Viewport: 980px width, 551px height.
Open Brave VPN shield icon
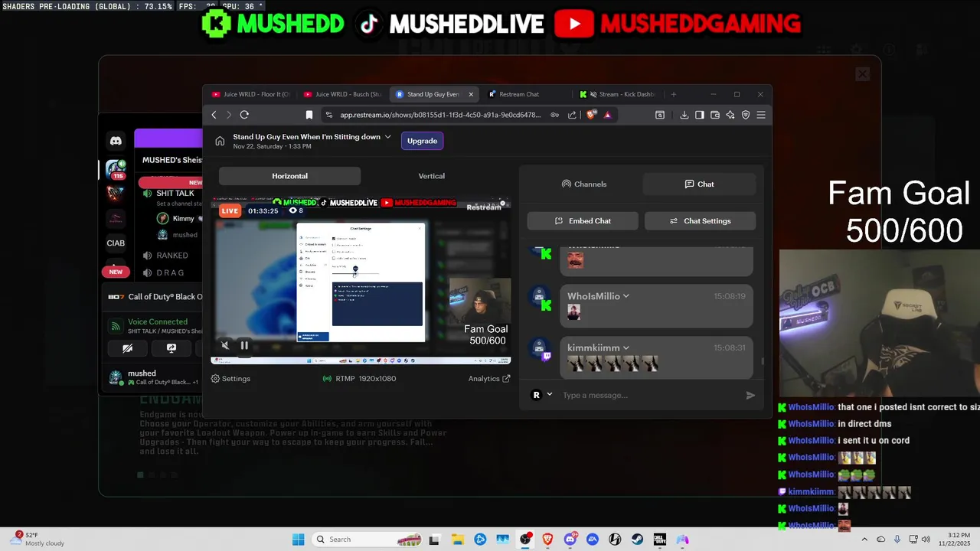746,115
